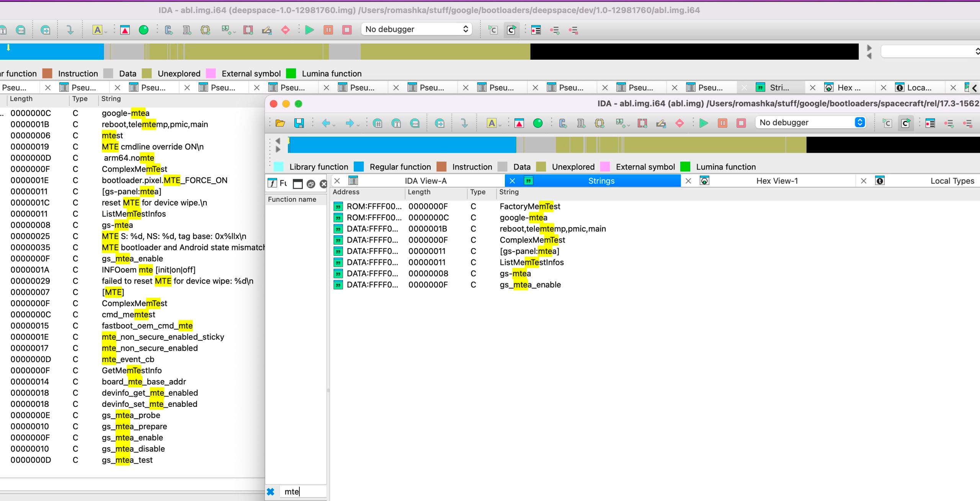Sort by the 'String' column header in the front Strings view
The height and width of the screenshot is (501, 980).
point(739,192)
